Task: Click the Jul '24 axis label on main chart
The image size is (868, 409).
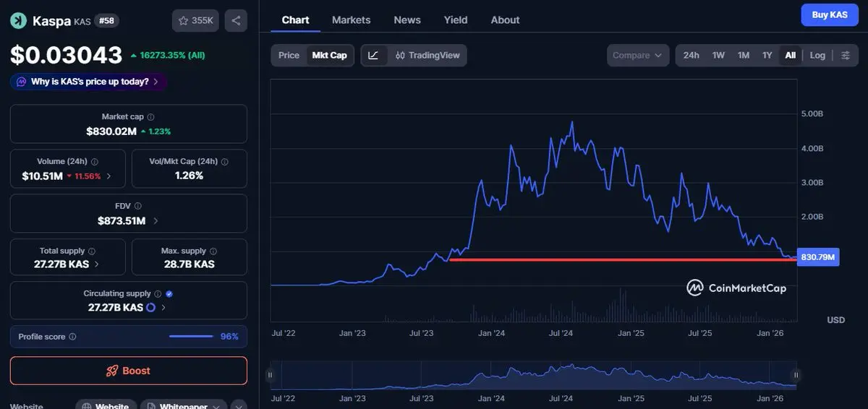Action: [561, 333]
